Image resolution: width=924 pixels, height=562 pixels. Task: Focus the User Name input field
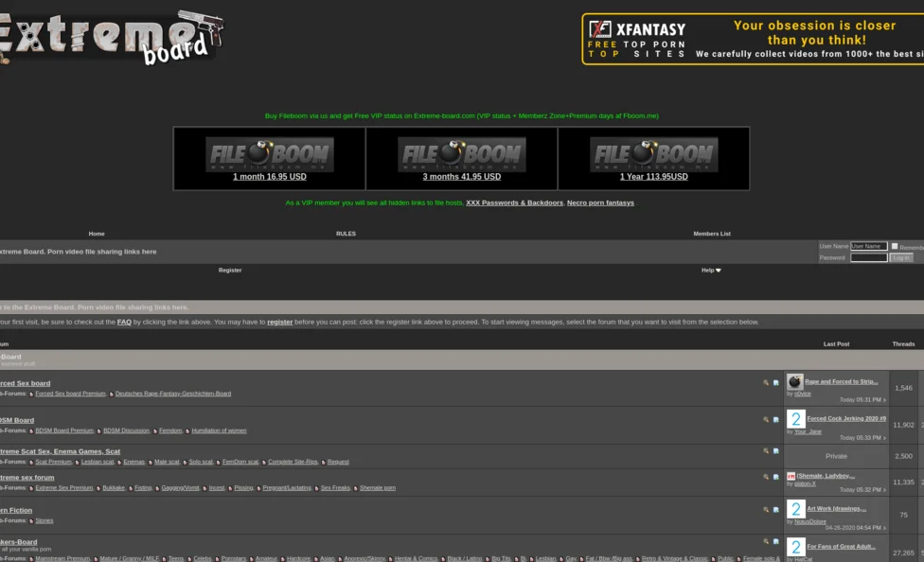point(868,246)
